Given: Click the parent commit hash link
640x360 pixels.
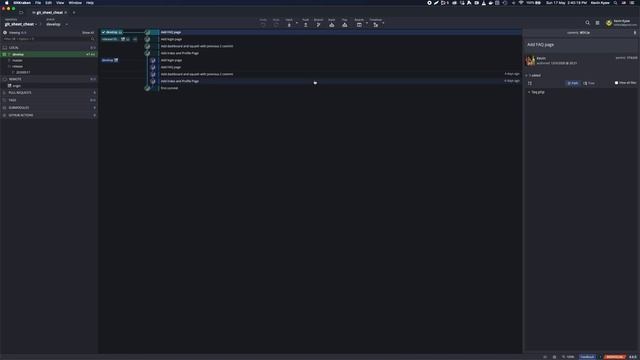Looking at the screenshot, I should [x=632, y=58].
